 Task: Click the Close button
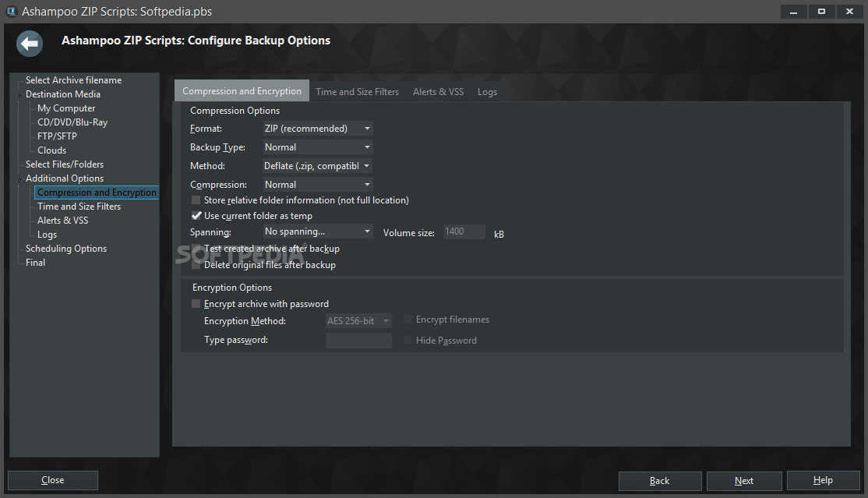click(52, 480)
